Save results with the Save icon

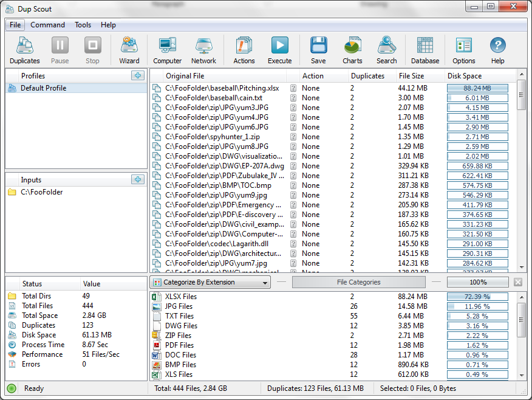coord(318,50)
